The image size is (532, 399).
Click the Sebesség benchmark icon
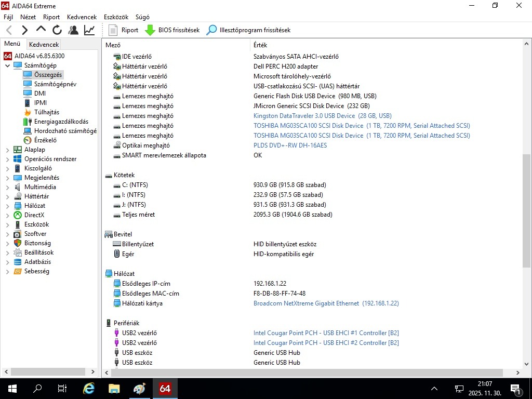[18, 271]
